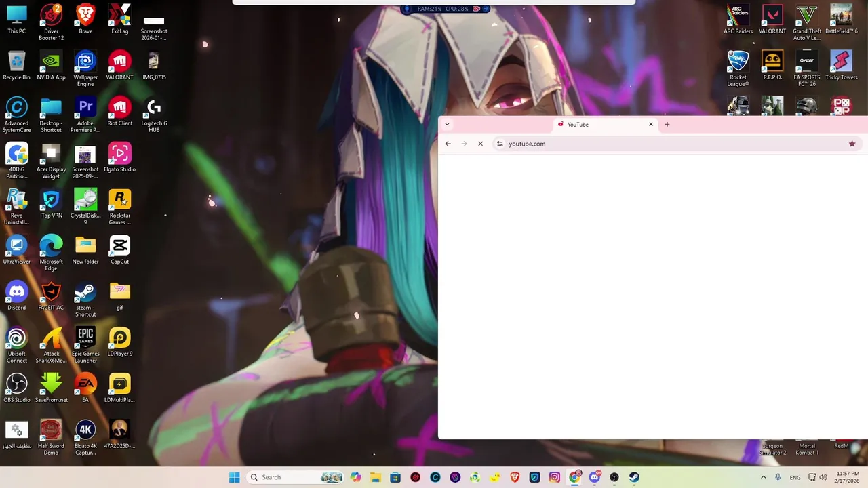Select the iTop VPN desktop icon
Viewport: 868px width, 488px height.
coord(51,203)
